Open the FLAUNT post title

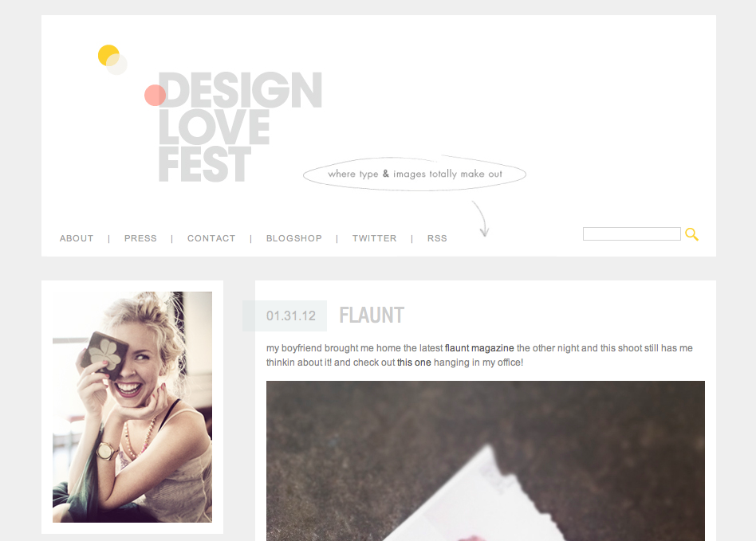coord(372,316)
